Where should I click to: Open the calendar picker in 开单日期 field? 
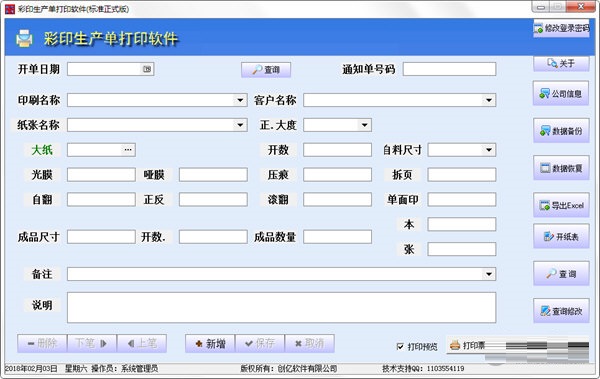point(147,69)
